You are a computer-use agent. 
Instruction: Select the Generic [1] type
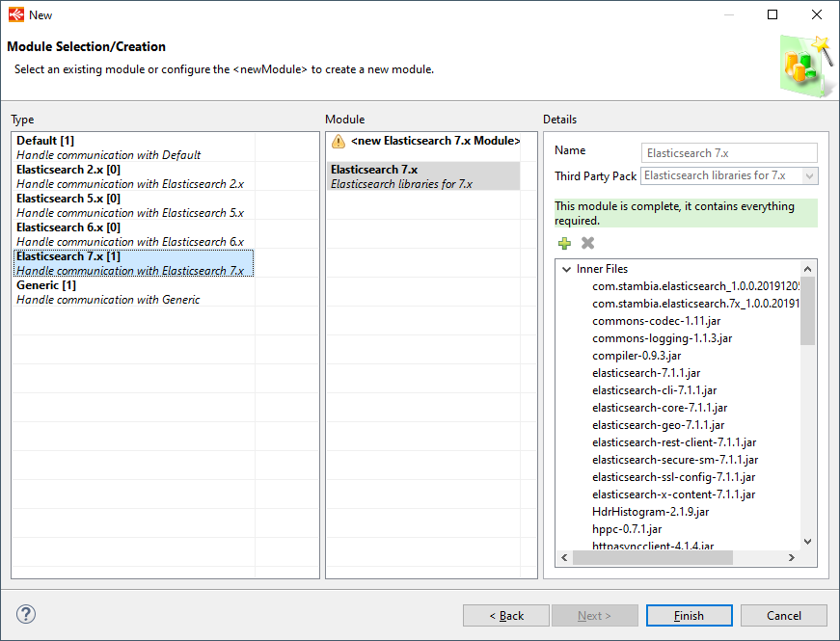tap(133, 292)
